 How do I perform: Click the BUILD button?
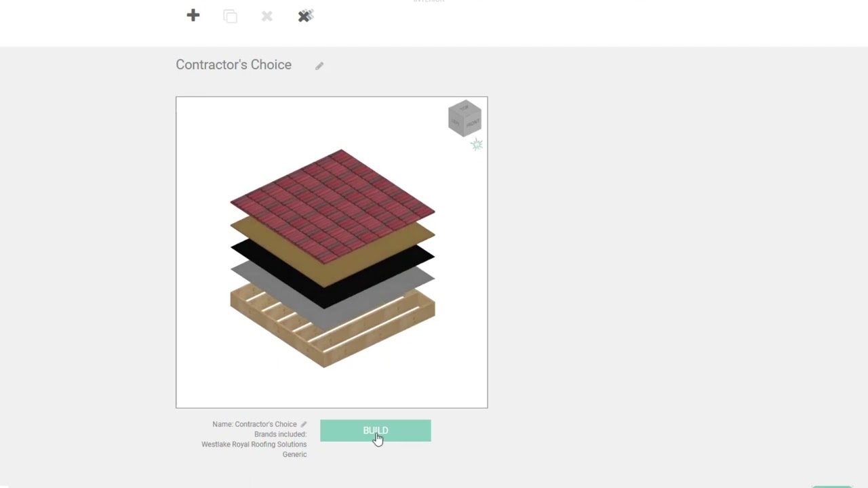[376, 430]
